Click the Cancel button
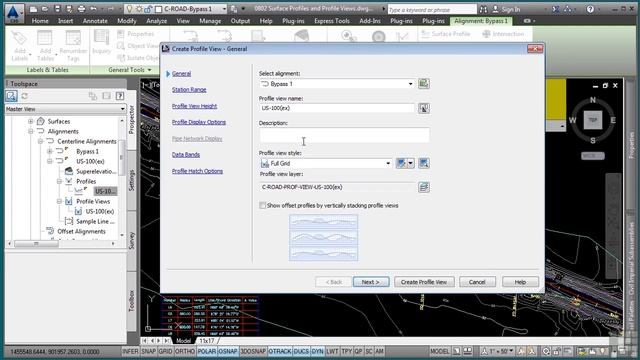The width and height of the screenshot is (640, 360). [477, 282]
